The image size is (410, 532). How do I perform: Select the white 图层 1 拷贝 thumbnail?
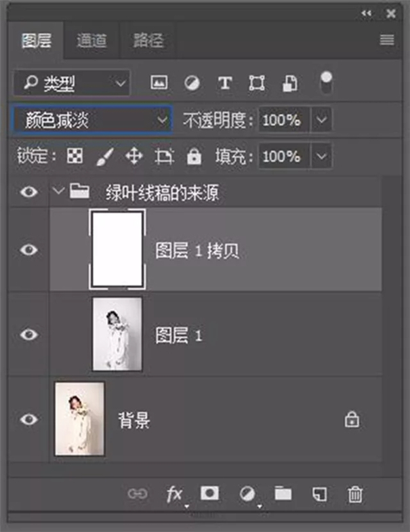tap(117, 249)
